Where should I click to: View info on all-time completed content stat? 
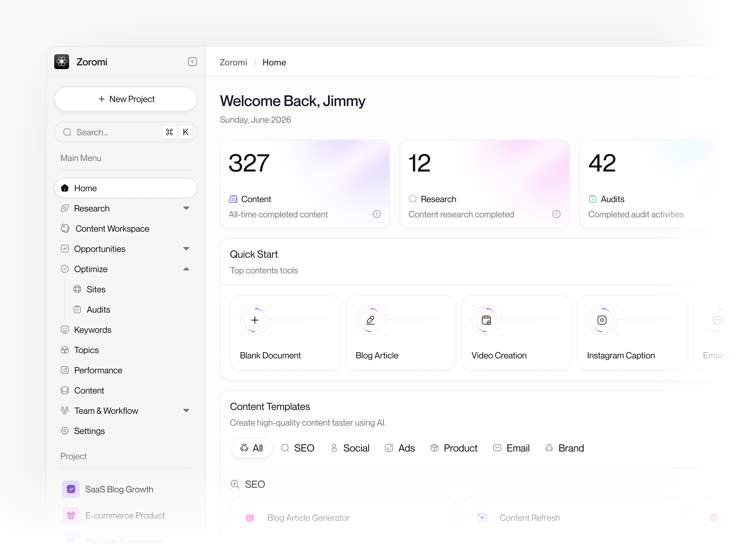[377, 214]
